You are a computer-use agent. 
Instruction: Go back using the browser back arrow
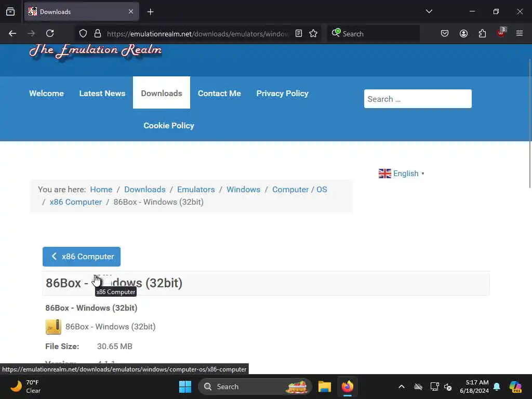click(x=12, y=34)
